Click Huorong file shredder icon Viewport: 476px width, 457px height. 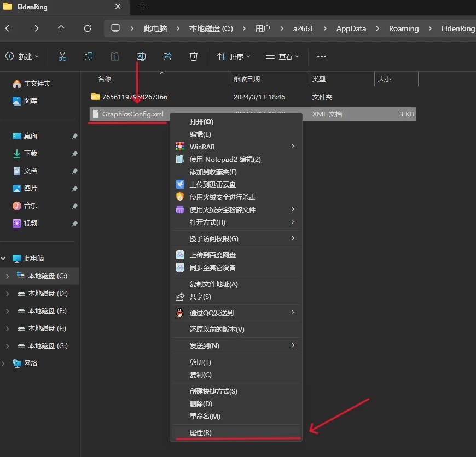pos(179,209)
